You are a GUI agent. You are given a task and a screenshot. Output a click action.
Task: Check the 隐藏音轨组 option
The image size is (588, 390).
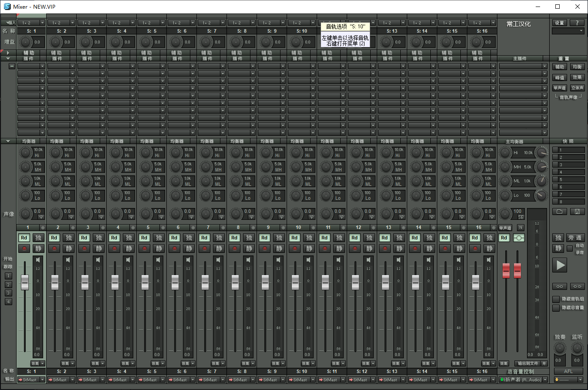pyautogui.click(x=556, y=299)
